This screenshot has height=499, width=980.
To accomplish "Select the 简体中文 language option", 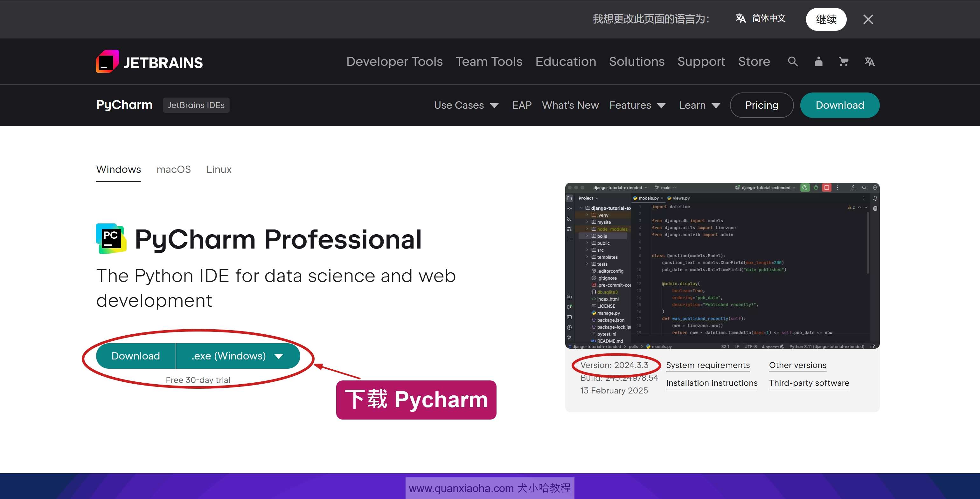I will pos(761,18).
